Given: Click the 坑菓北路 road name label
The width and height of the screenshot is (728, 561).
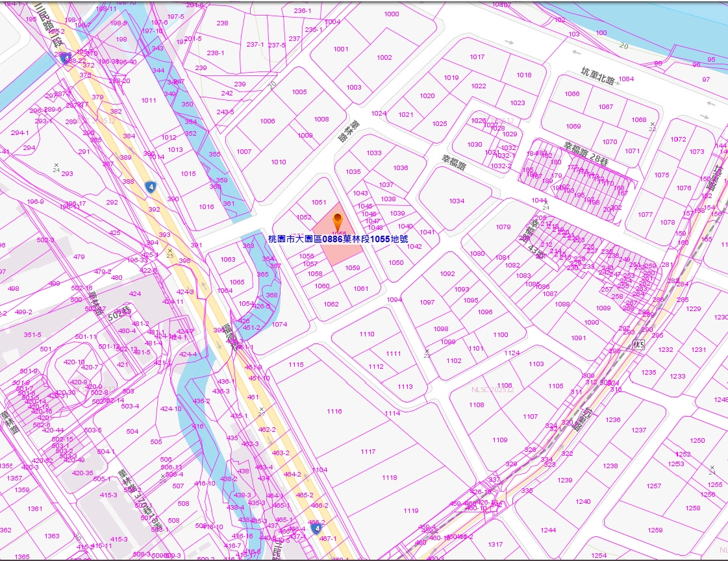Looking at the screenshot, I should pyautogui.click(x=596, y=79).
